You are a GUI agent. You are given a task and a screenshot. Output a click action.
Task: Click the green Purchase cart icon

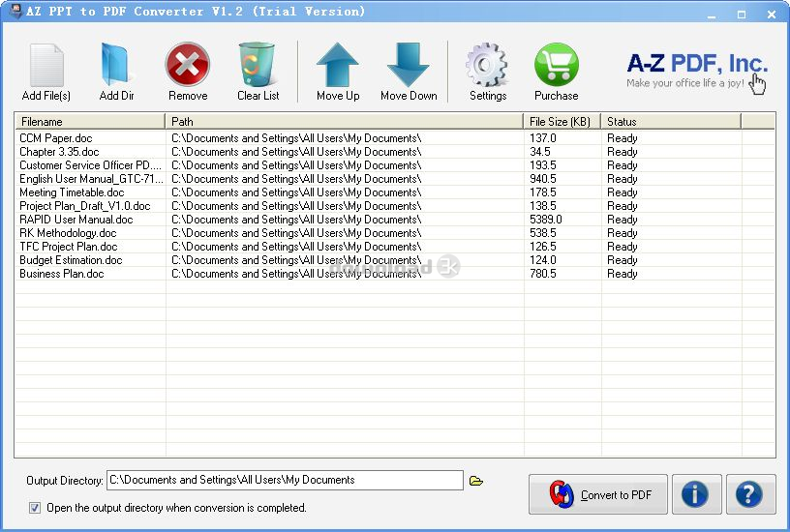(557, 65)
